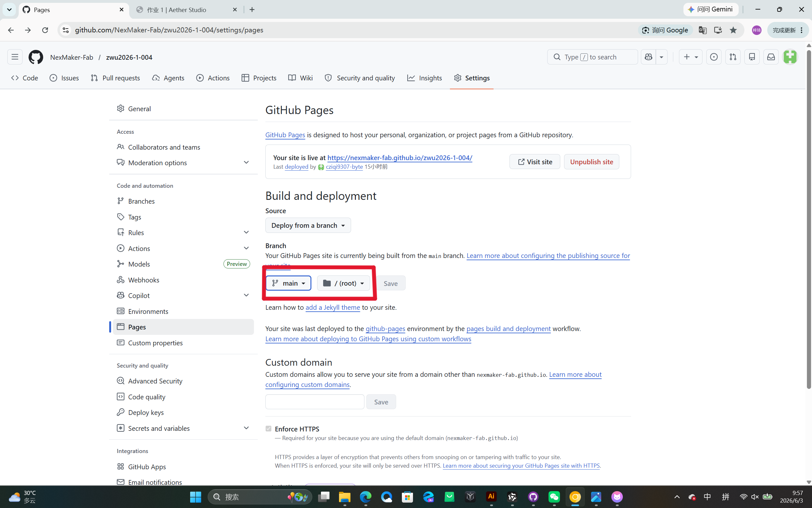812x508 pixels.
Task: Expand Secrets and variables section
Action: coord(246,428)
